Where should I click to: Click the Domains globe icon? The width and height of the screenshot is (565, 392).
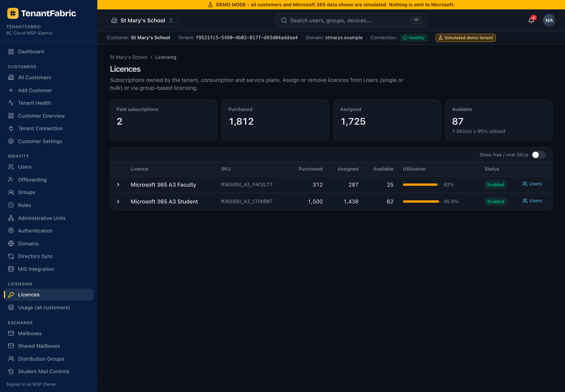[x=11, y=243]
